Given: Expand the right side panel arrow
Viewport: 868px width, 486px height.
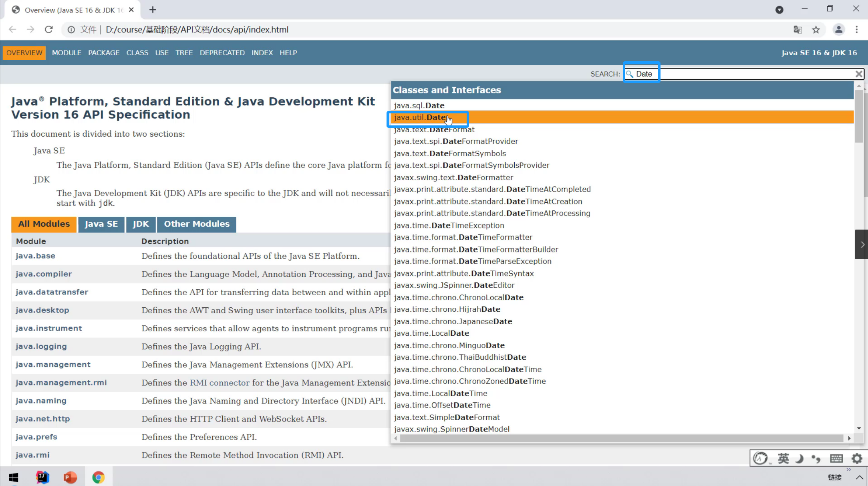Looking at the screenshot, I should (x=862, y=244).
